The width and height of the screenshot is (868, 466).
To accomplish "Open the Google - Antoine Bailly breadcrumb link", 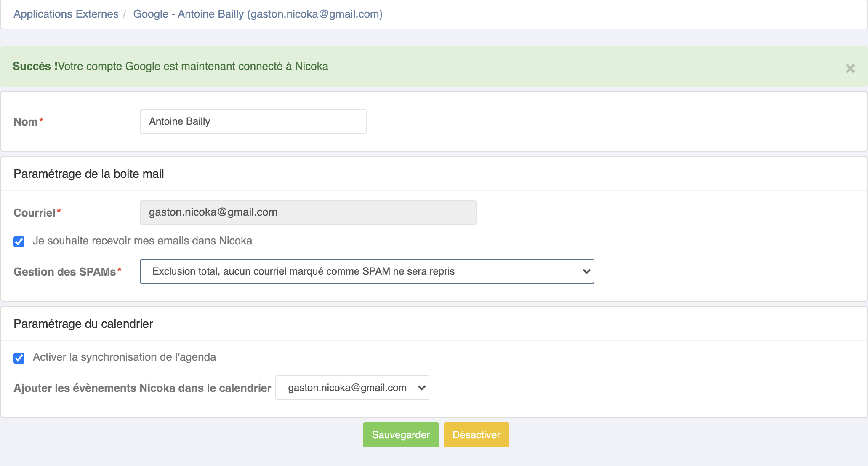I will [258, 14].
